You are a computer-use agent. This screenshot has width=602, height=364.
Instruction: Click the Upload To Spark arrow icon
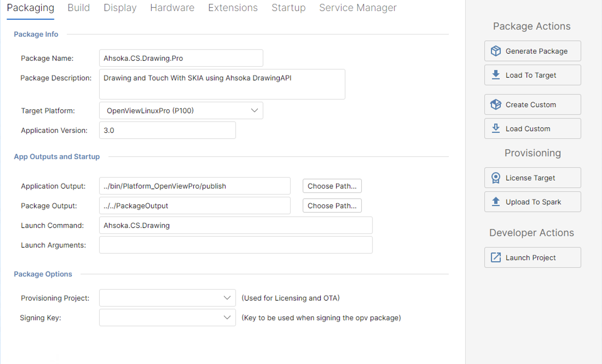click(496, 202)
